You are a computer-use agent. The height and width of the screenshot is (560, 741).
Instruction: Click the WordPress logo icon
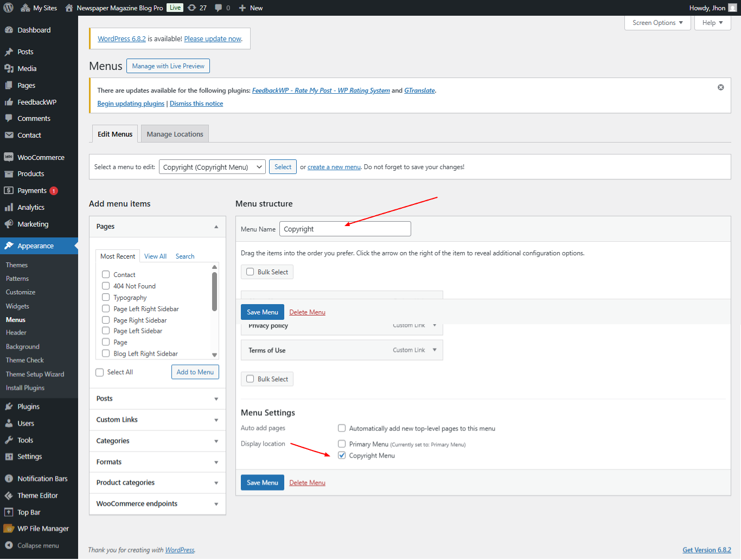[9, 8]
